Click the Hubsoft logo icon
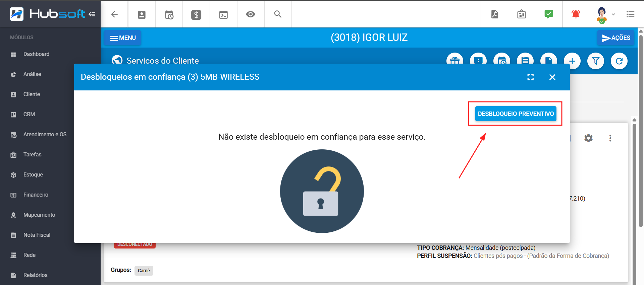The image size is (644, 285). click(x=17, y=14)
